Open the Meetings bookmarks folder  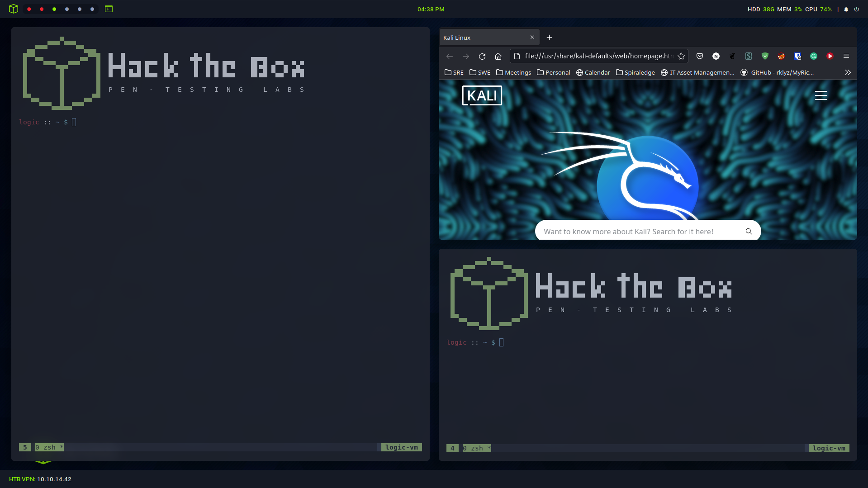(513, 72)
